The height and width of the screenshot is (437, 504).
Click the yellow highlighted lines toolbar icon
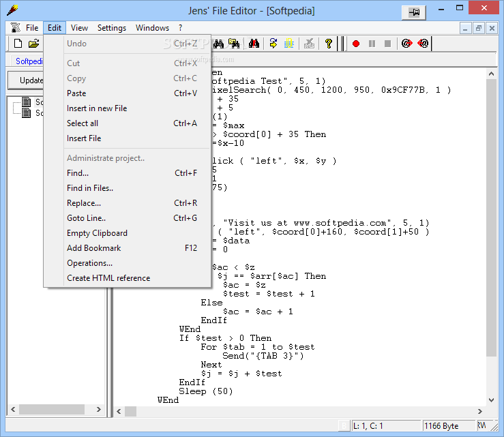pos(289,44)
